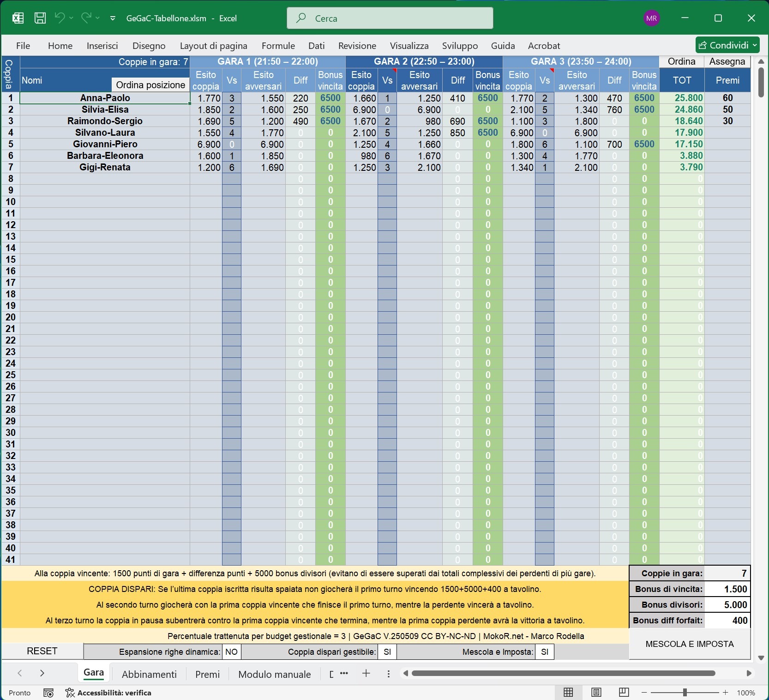Open the Sviluppo ribbon tab
Image resolution: width=769 pixels, height=700 pixels.
coord(460,46)
